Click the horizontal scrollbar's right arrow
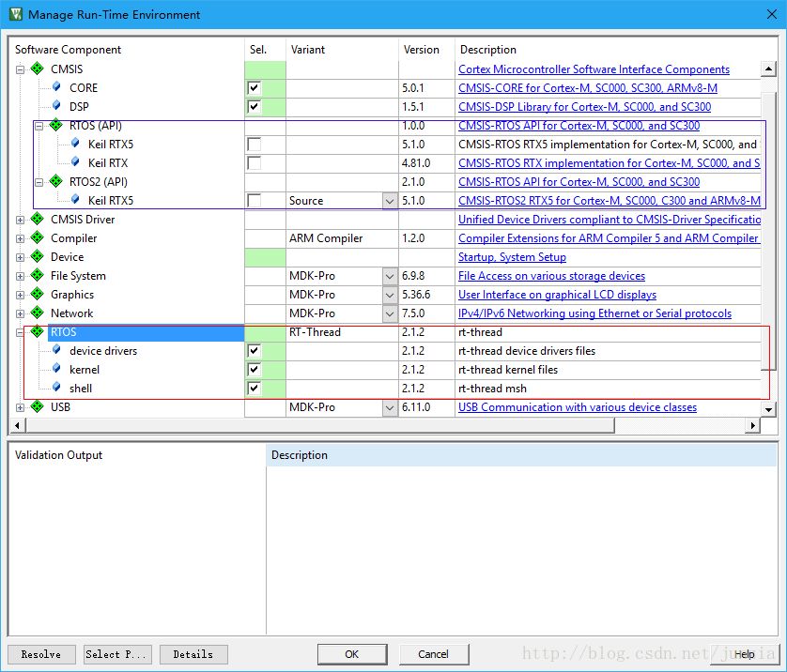The image size is (787, 672). [752, 426]
